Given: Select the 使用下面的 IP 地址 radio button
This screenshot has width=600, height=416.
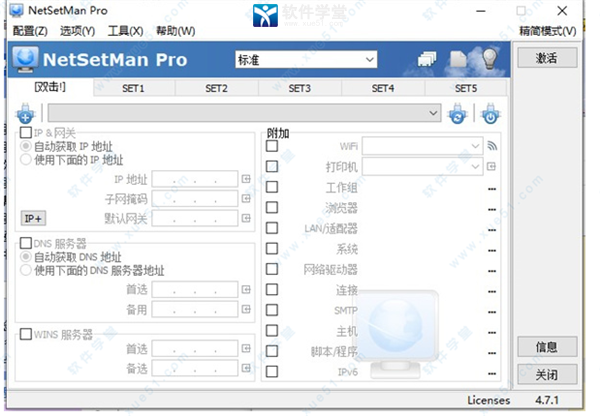Looking at the screenshot, I should coord(27,159).
